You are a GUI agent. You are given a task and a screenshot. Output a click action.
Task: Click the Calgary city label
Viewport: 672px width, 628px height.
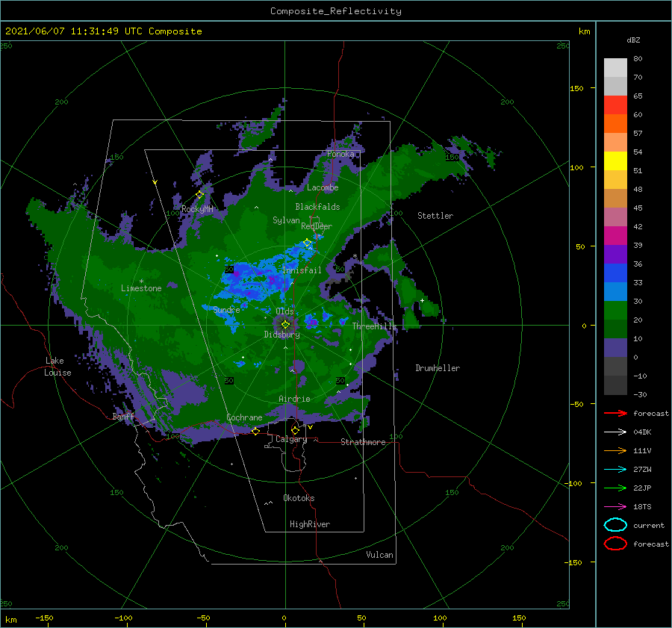(291, 439)
